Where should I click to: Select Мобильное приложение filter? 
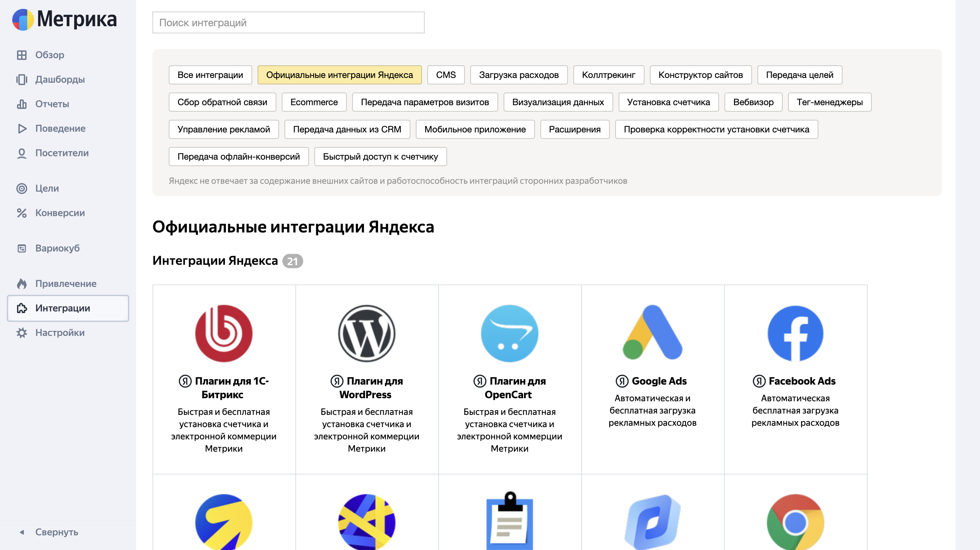point(475,129)
